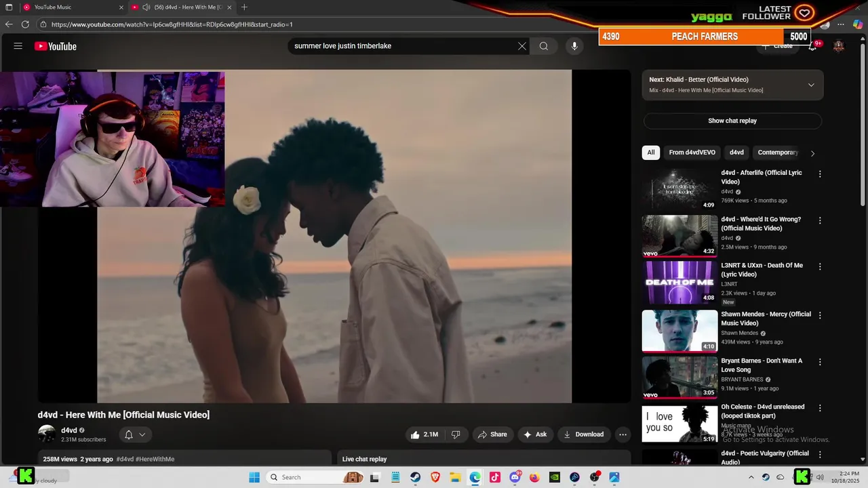Toggle subscription notification bell for d4vd
Screen dimensions: 868x488
coord(128,434)
